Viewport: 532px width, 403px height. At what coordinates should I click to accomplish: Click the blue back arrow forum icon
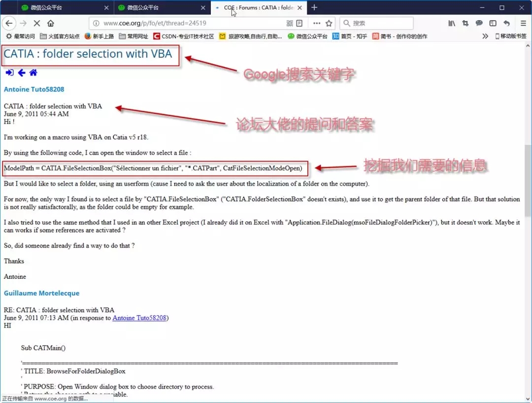click(21, 72)
